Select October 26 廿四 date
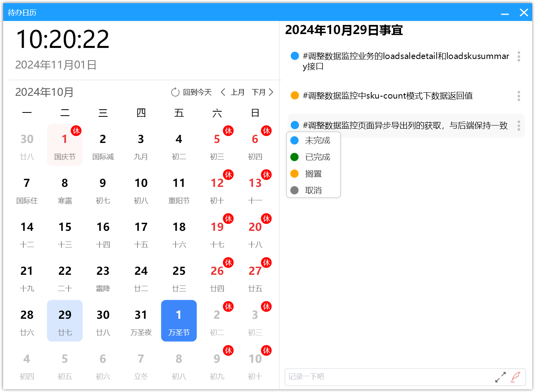 coord(217,277)
